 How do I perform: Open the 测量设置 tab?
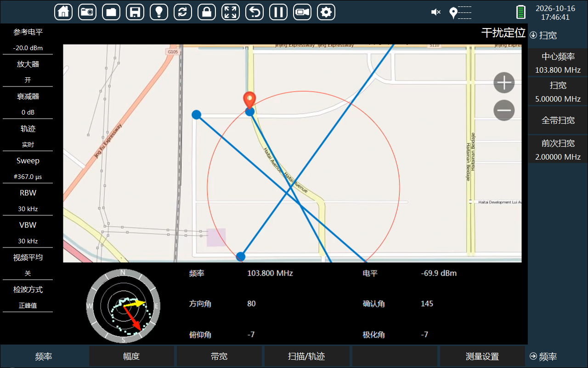pyautogui.click(x=482, y=356)
